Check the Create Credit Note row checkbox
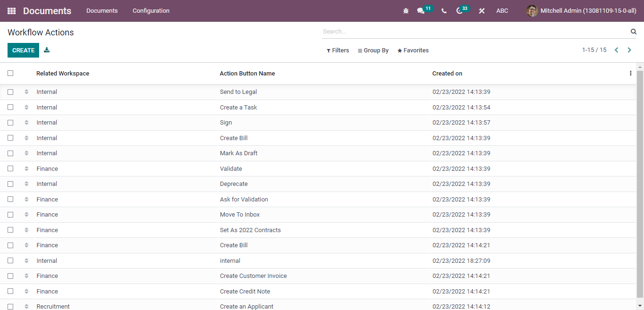The height and width of the screenshot is (310, 644). [10, 292]
